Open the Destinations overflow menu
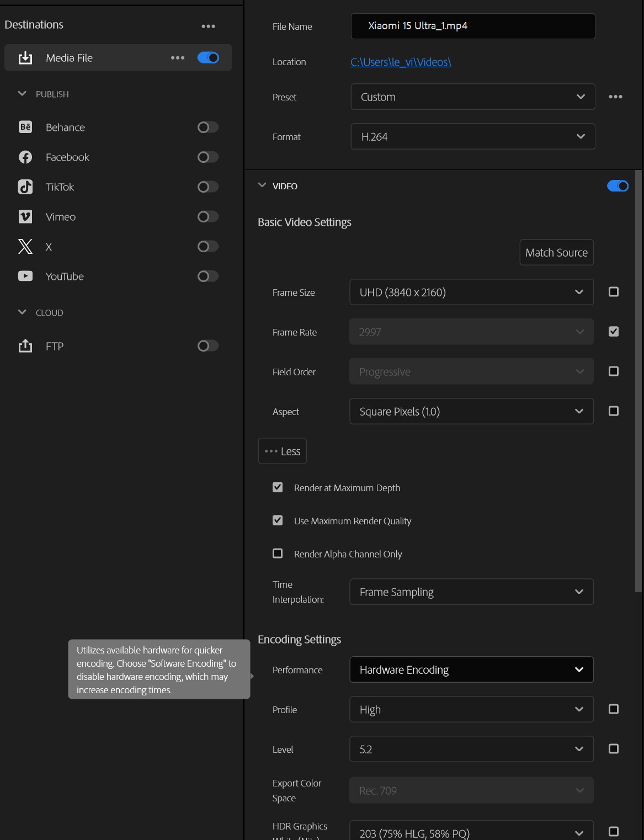This screenshot has width=644, height=840. pos(208,25)
